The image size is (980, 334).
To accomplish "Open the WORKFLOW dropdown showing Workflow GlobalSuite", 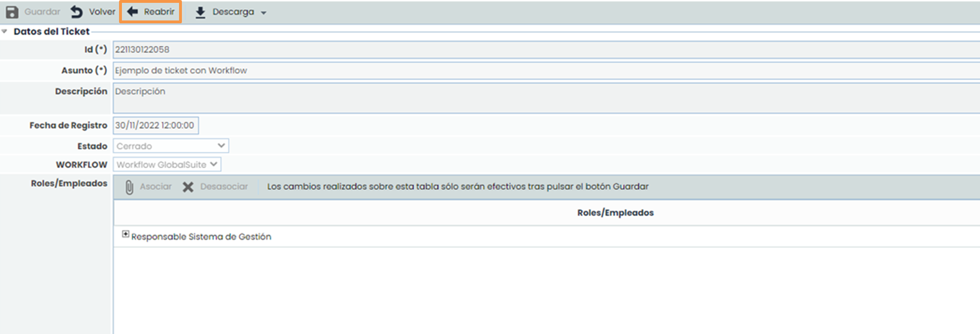I will 167,165.
